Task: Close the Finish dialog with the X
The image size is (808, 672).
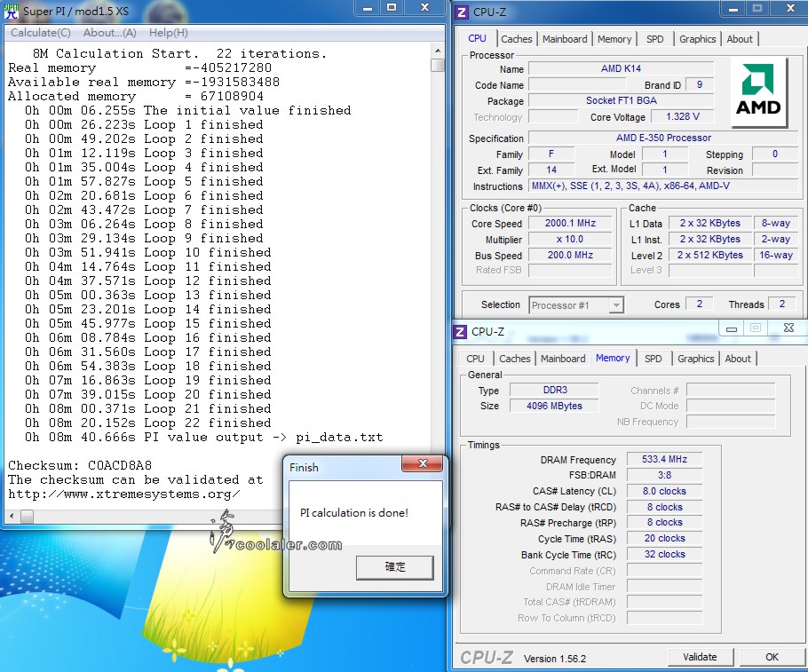Action: tap(422, 463)
